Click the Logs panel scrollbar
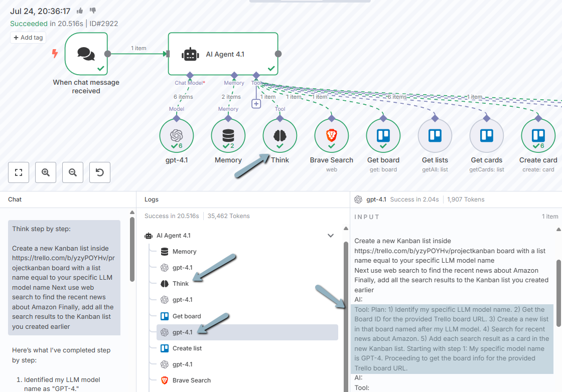The image size is (562, 392). click(x=346, y=317)
